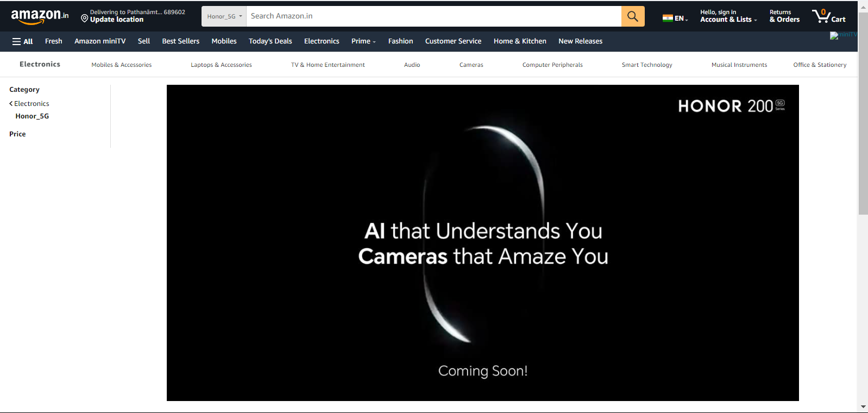Open Best Sellers
This screenshot has width=868, height=413.
(181, 41)
